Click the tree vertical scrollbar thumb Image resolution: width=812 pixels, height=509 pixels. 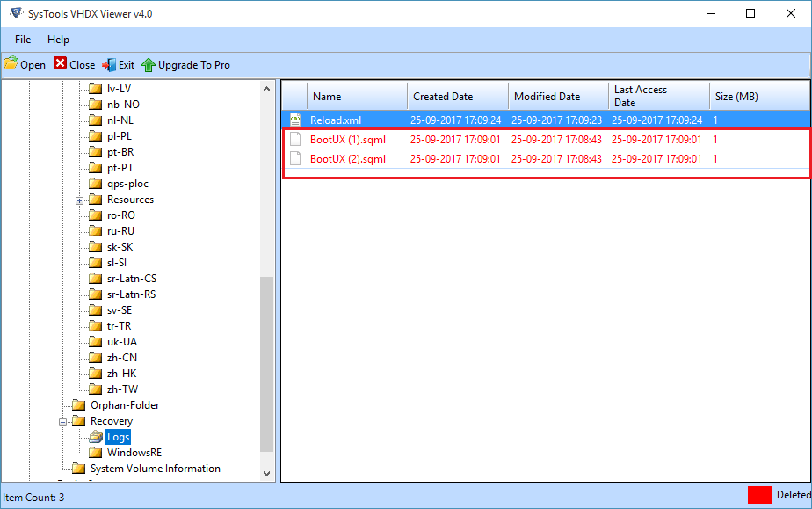click(x=266, y=365)
